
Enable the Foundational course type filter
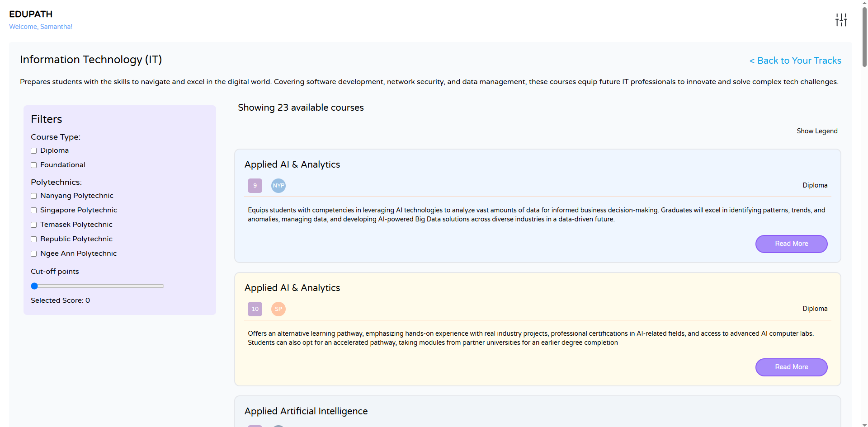pos(34,165)
